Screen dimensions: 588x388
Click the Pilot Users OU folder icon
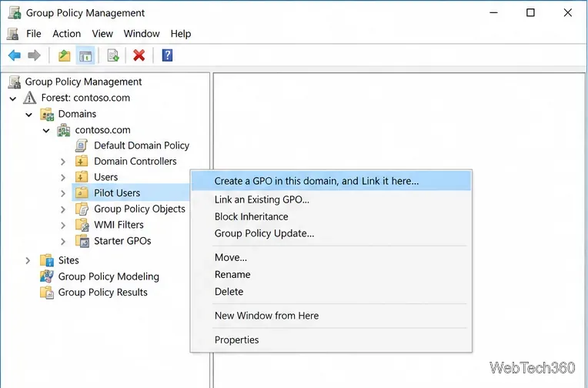[x=82, y=193]
